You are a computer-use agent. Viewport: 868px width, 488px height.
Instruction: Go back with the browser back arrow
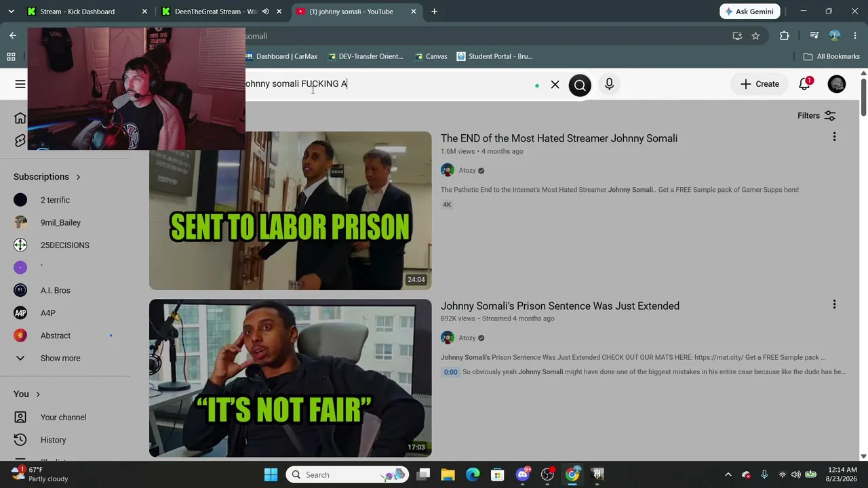pos(13,36)
